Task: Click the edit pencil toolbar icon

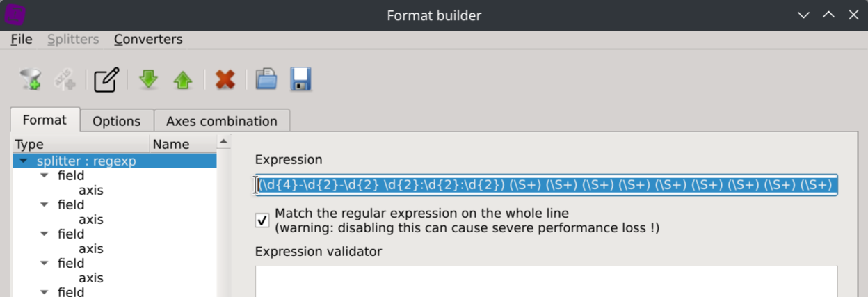Action: coord(106,79)
